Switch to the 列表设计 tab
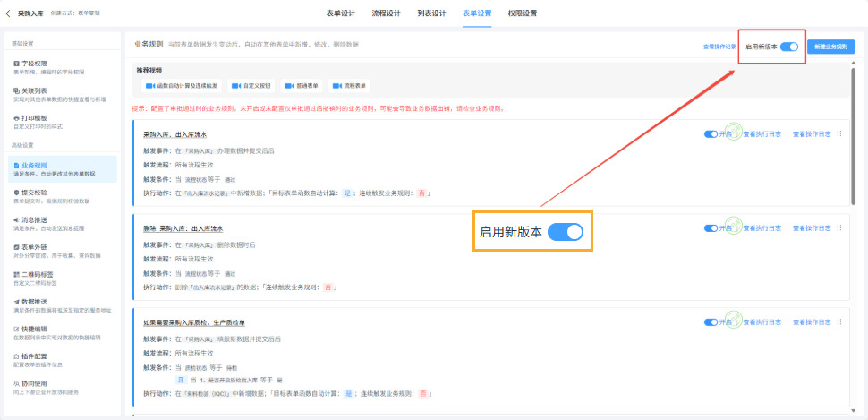This screenshot has width=868, height=420. click(x=431, y=13)
